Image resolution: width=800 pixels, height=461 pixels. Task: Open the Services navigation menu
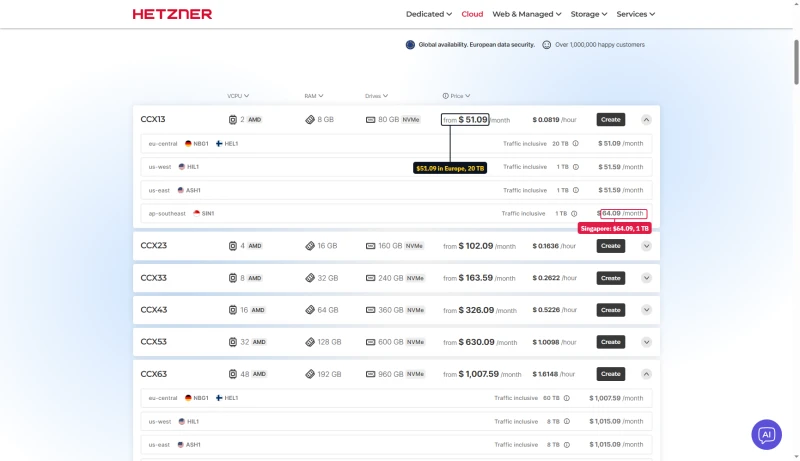click(636, 14)
